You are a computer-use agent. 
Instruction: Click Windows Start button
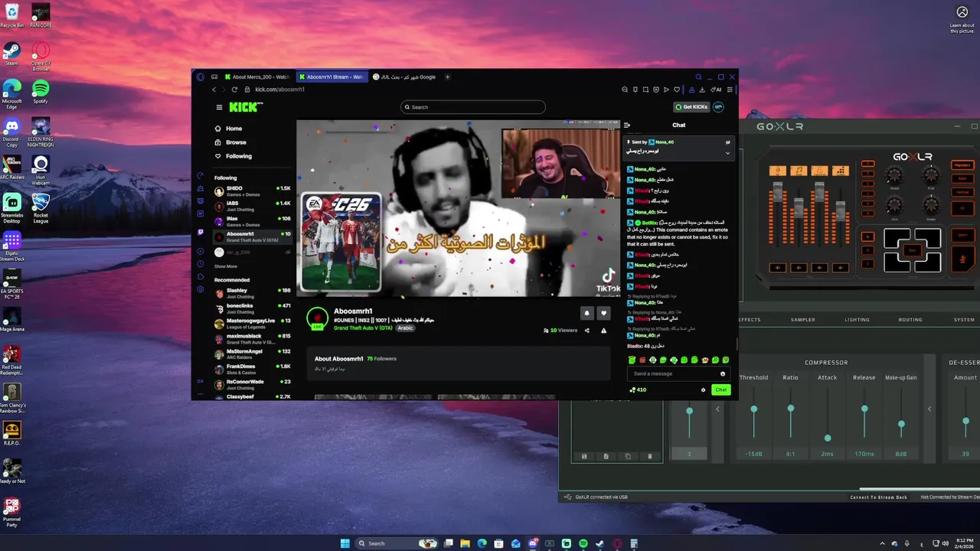click(x=345, y=543)
